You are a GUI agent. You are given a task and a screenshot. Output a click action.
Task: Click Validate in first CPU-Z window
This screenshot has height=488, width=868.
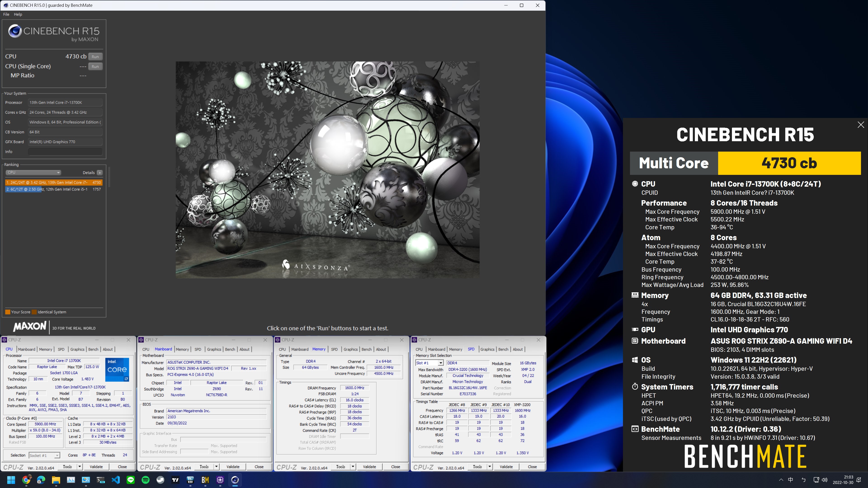[x=96, y=467]
